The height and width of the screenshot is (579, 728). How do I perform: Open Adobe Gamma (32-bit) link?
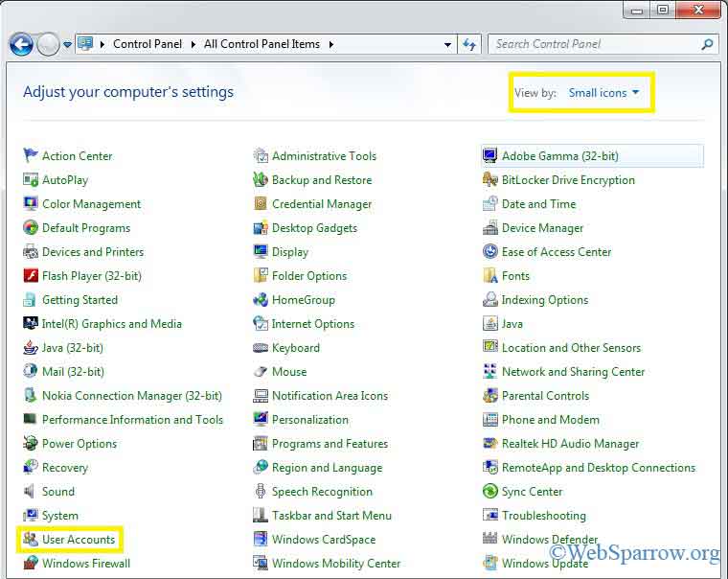(x=560, y=156)
